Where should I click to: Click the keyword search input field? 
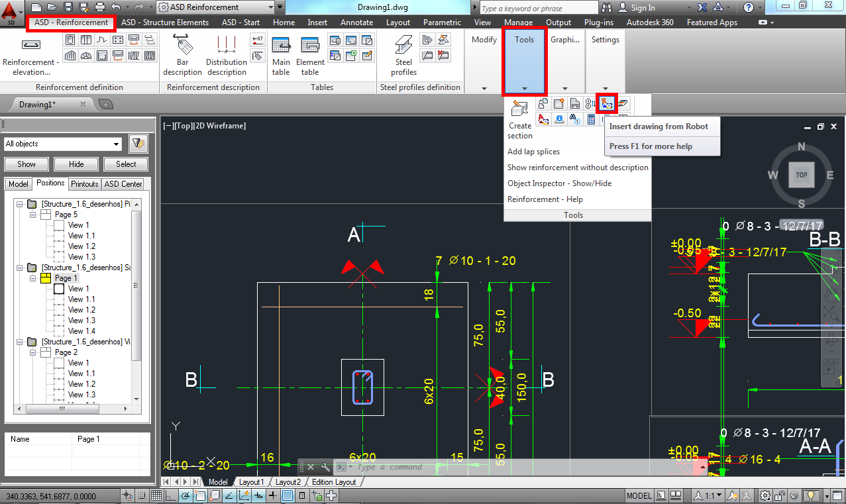pyautogui.click(x=538, y=8)
